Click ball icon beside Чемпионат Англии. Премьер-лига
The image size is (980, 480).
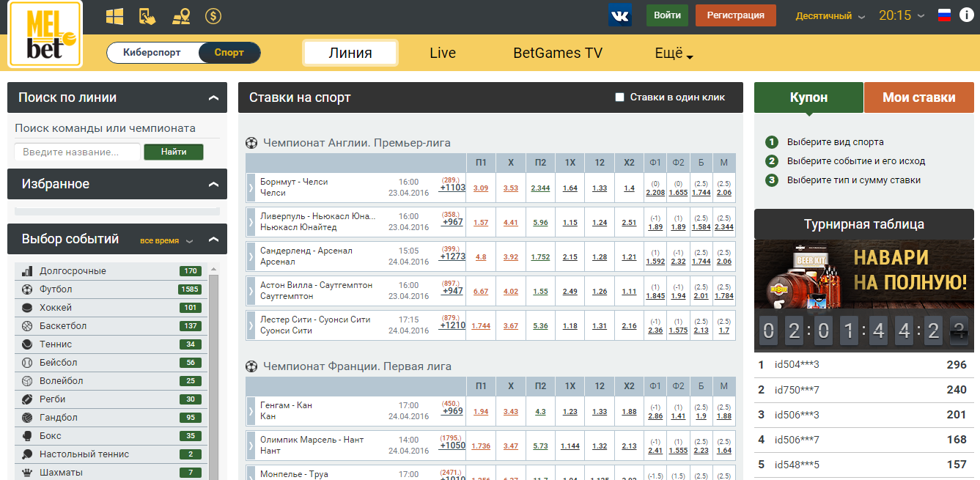coord(251,143)
